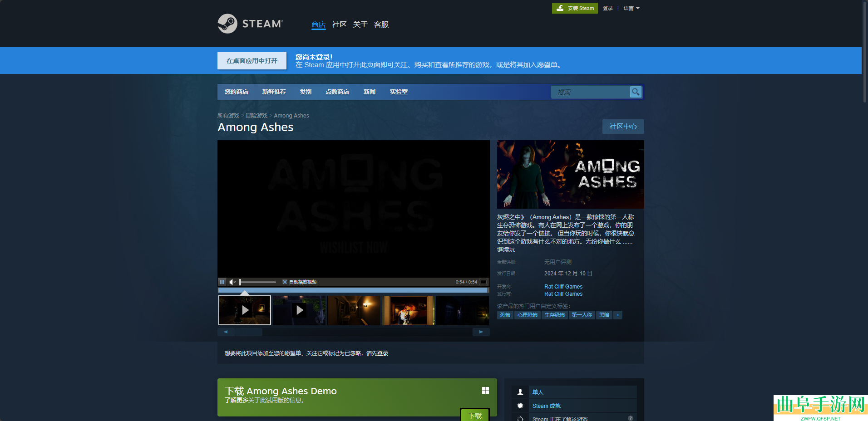This screenshot has width=868, height=421.
Task: Open the 商店 store tab
Action: pyautogui.click(x=319, y=24)
